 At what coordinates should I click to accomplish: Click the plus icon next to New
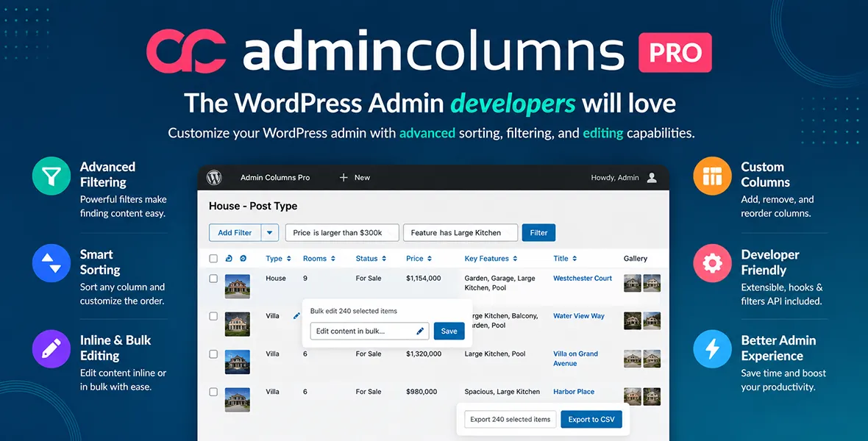[344, 178]
